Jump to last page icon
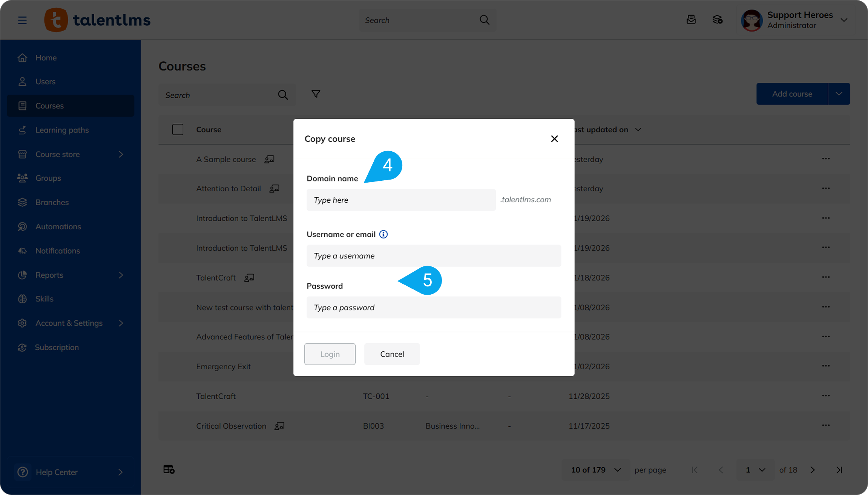This screenshot has width=868, height=495. point(839,470)
